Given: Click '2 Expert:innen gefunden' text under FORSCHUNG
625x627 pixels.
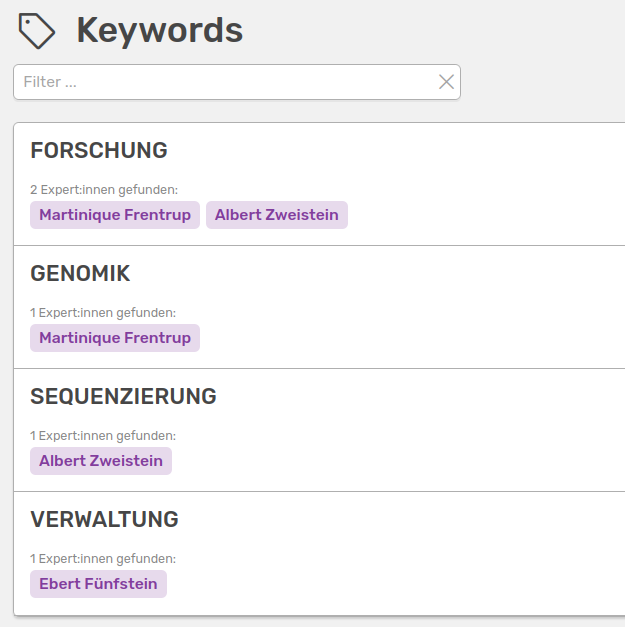Looking at the screenshot, I should pos(104,190).
